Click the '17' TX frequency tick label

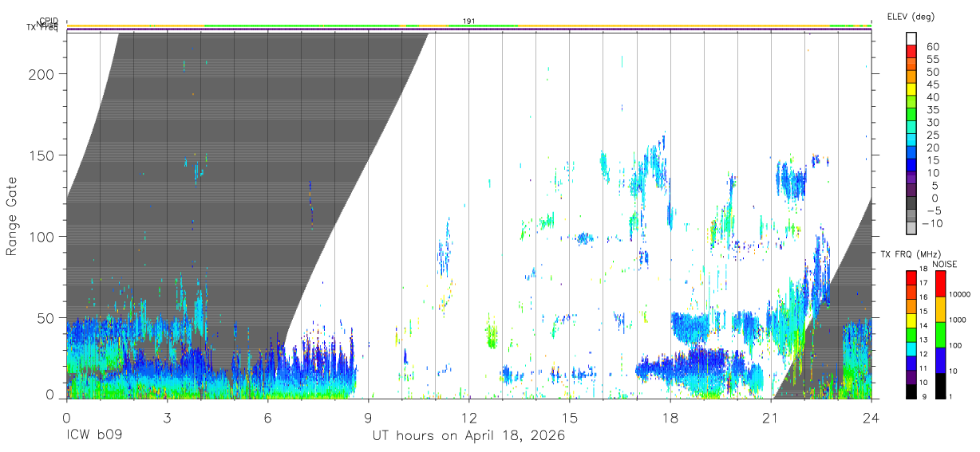pos(925,284)
